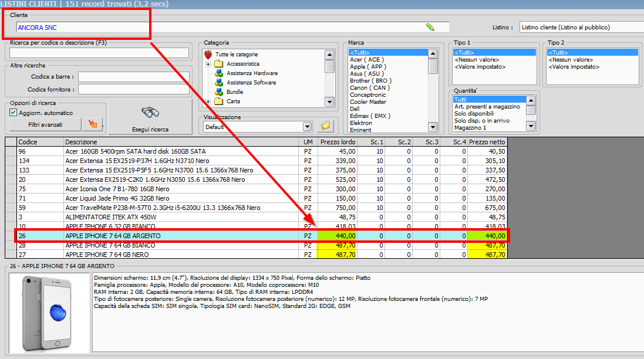The width and height of the screenshot is (644, 359).
Task: Click down arrow of Marca list scrollbar
Action: point(433,127)
